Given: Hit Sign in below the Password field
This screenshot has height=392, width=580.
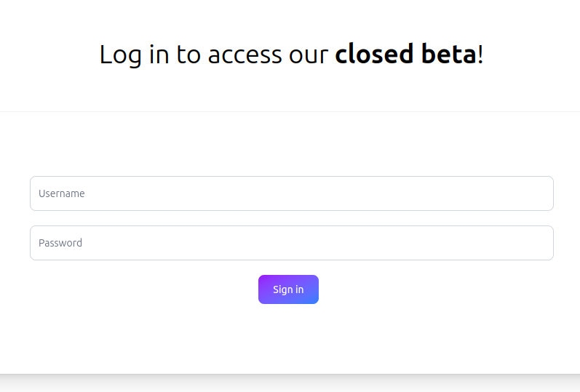Looking at the screenshot, I should pos(288,289).
